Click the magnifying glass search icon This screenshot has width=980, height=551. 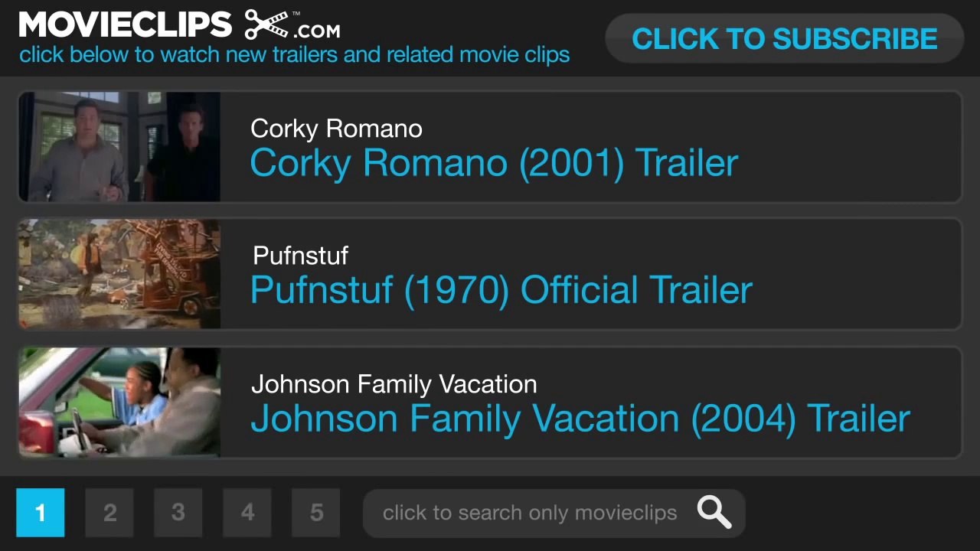click(714, 513)
